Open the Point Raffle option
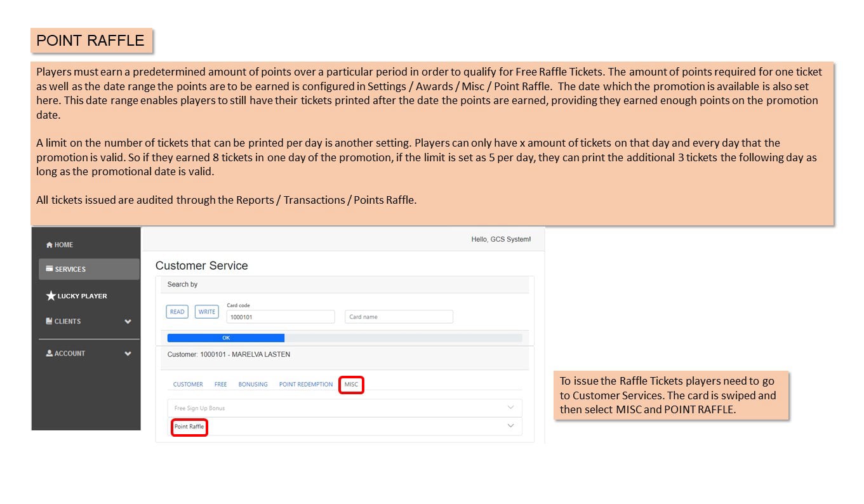 tap(189, 427)
